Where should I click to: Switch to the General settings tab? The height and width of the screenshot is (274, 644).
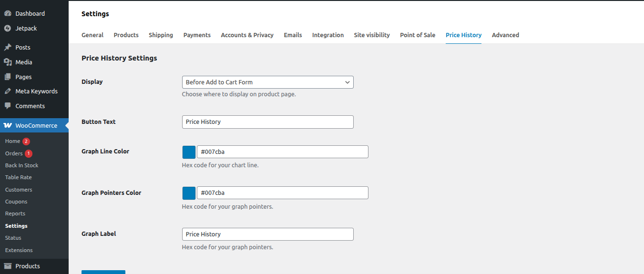[92, 35]
